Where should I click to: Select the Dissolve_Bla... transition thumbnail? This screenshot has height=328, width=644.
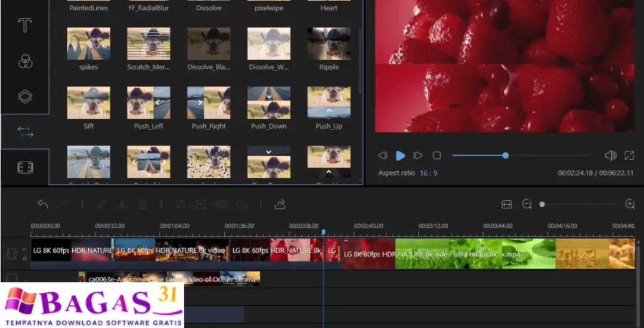point(209,44)
